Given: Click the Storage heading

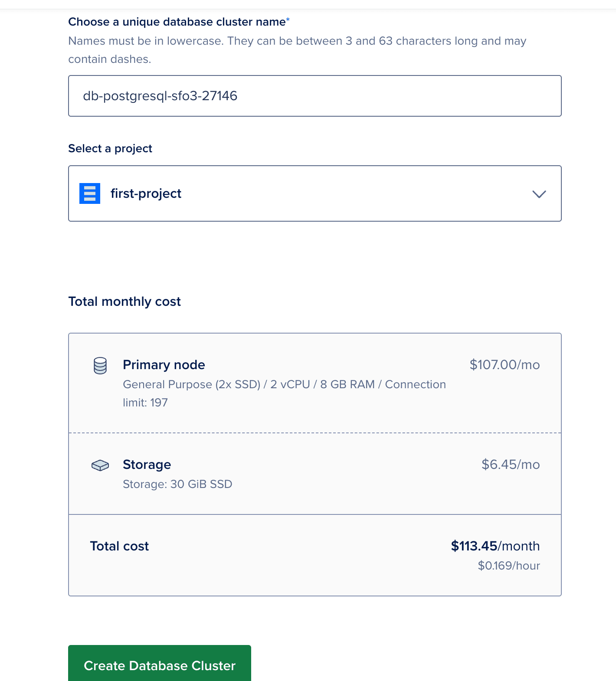Looking at the screenshot, I should coord(147,465).
